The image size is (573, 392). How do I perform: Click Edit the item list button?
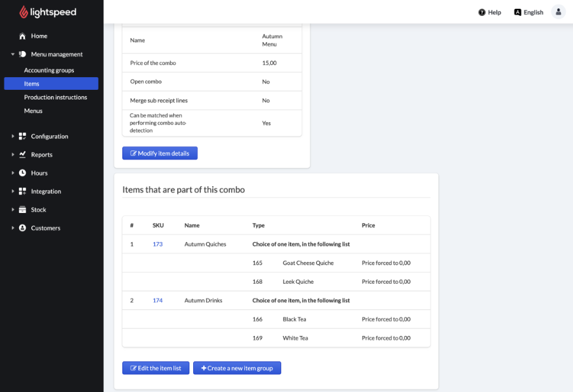tap(156, 368)
